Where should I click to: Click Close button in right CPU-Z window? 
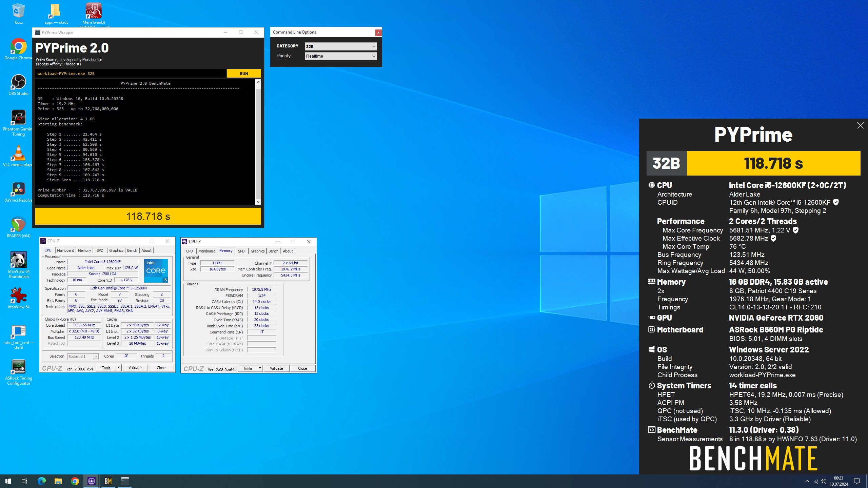click(x=302, y=368)
